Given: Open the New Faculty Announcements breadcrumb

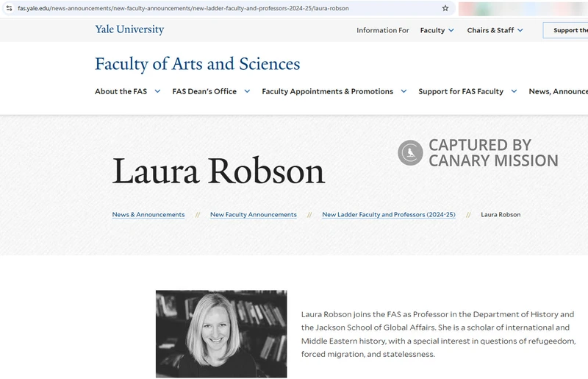Looking at the screenshot, I should pyautogui.click(x=254, y=215).
